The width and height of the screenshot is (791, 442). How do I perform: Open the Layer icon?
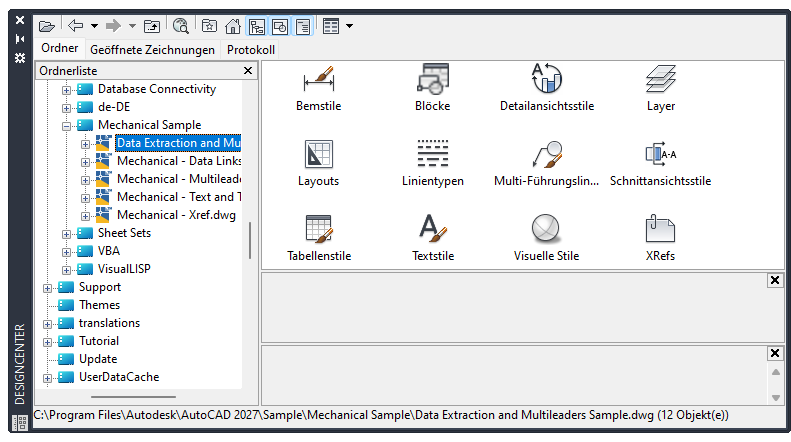pyautogui.click(x=660, y=88)
